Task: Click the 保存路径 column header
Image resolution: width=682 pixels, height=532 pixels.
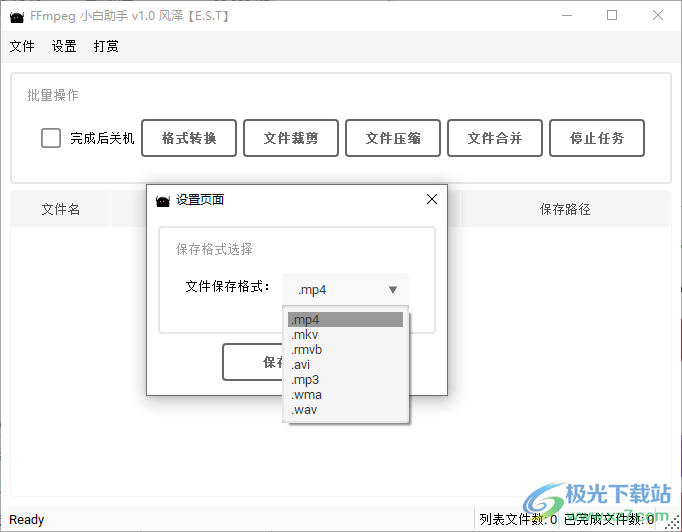Action: tap(565, 209)
